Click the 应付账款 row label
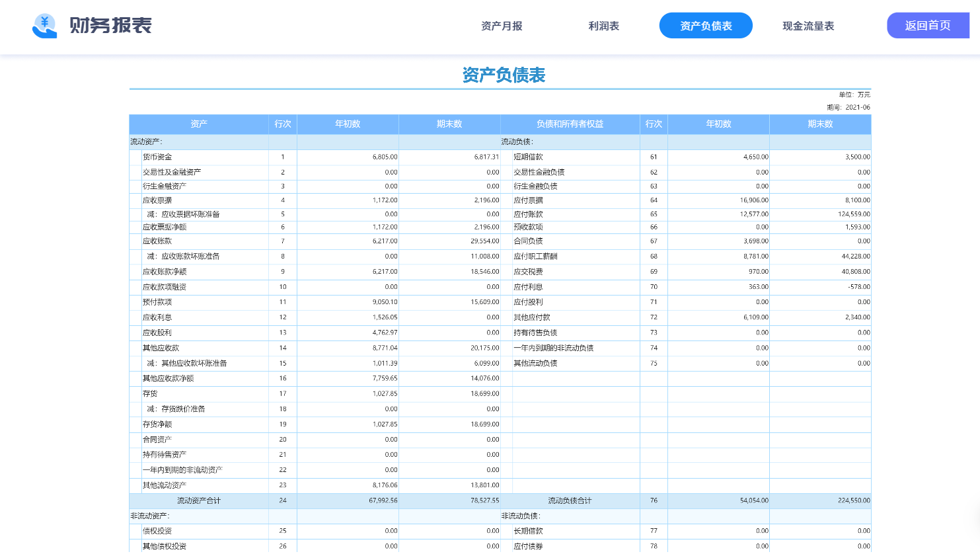The height and width of the screenshot is (558, 980). pos(528,214)
